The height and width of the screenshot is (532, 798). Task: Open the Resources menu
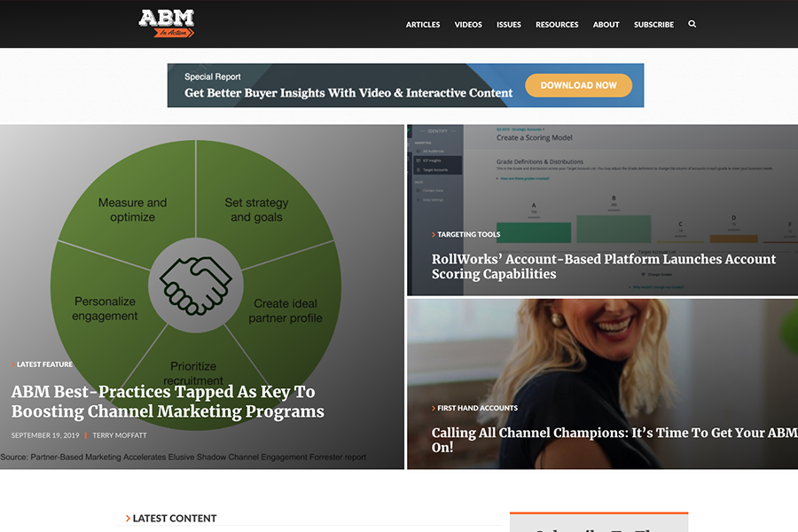tap(557, 25)
